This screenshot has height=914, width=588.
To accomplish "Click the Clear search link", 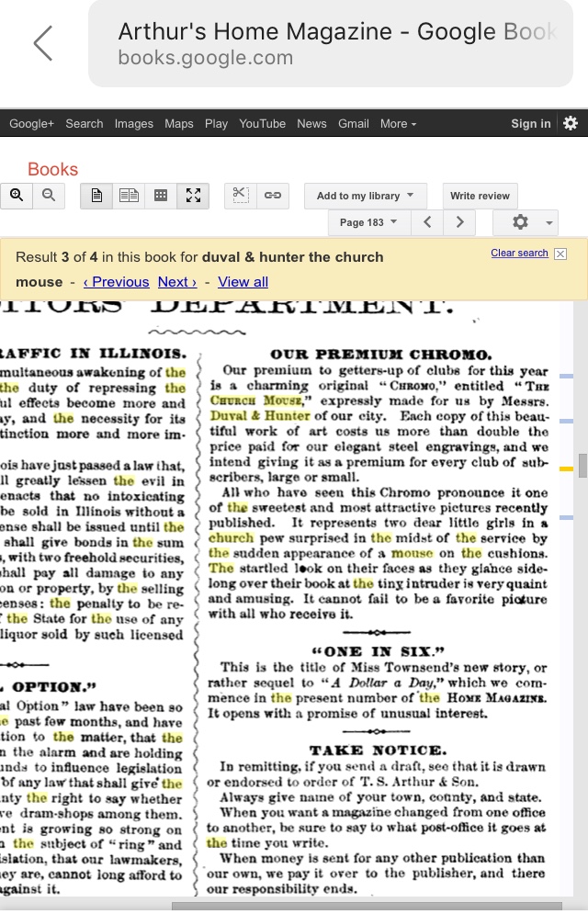I will pyautogui.click(x=519, y=253).
